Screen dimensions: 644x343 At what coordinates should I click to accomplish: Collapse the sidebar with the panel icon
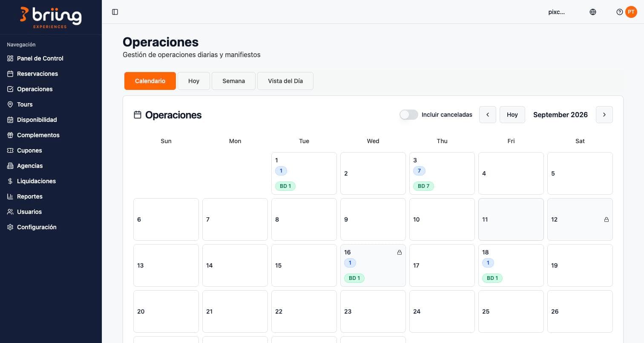115,12
